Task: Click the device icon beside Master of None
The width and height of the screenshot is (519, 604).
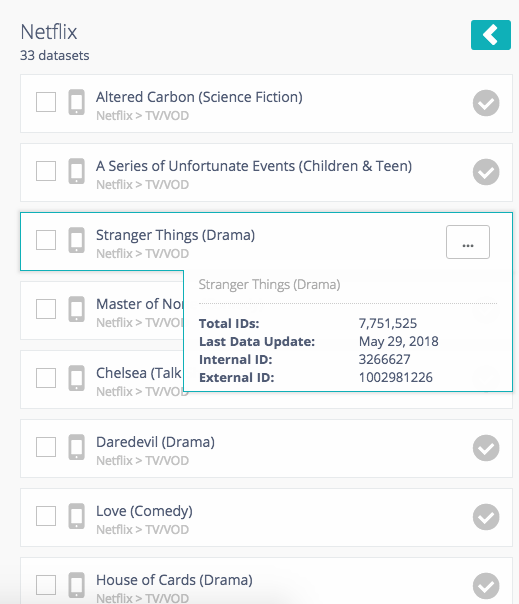Action: coord(76,309)
